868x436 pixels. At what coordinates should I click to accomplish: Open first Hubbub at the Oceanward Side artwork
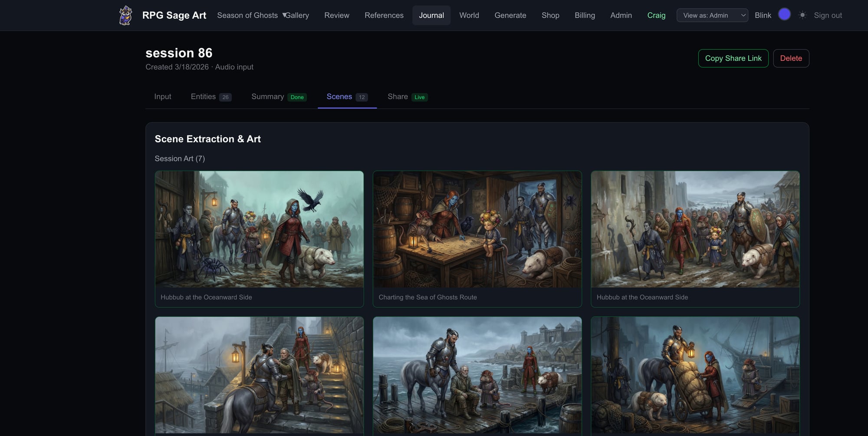259,229
